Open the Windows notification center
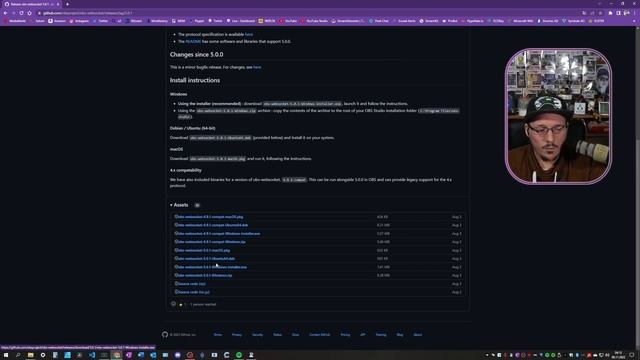Screen dimensions: 640x360 [x=631, y=355]
